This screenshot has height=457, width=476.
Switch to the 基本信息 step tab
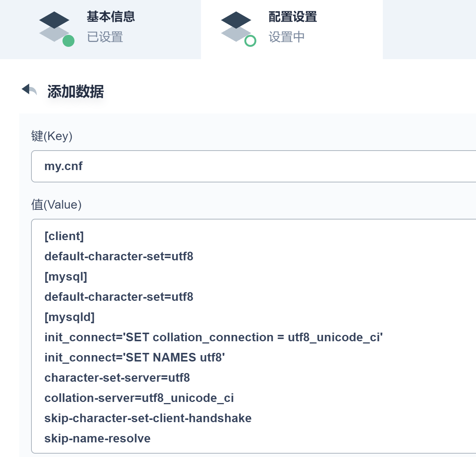point(110,16)
